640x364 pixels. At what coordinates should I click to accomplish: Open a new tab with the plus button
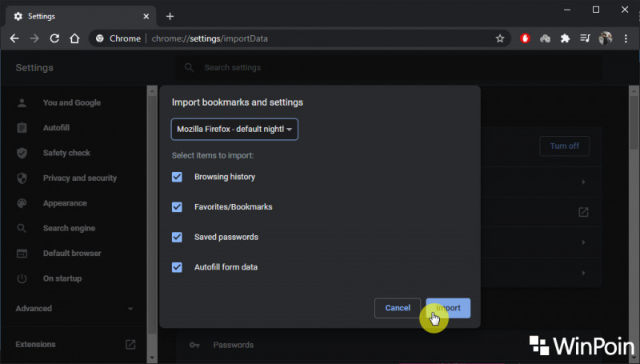(170, 16)
